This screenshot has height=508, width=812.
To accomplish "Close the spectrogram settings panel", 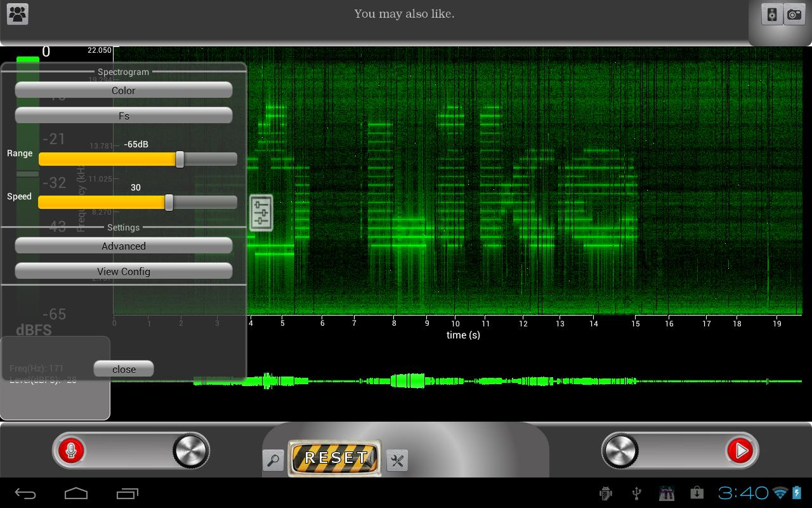I will (x=124, y=369).
